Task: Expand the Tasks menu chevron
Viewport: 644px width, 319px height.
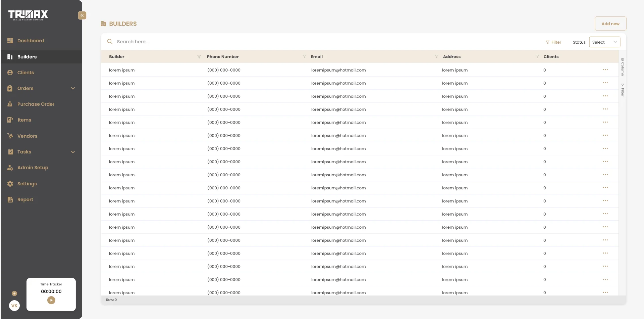Action: click(x=73, y=152)
